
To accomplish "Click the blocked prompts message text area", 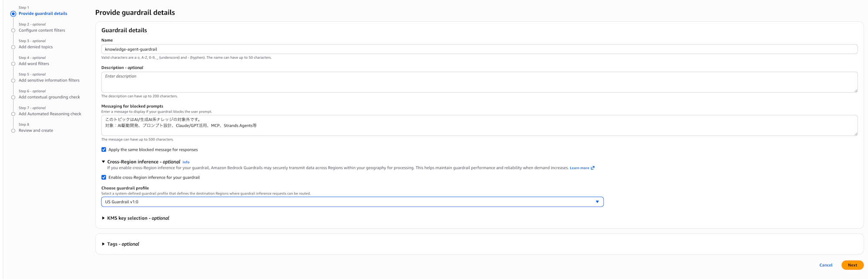I will 479,126.
